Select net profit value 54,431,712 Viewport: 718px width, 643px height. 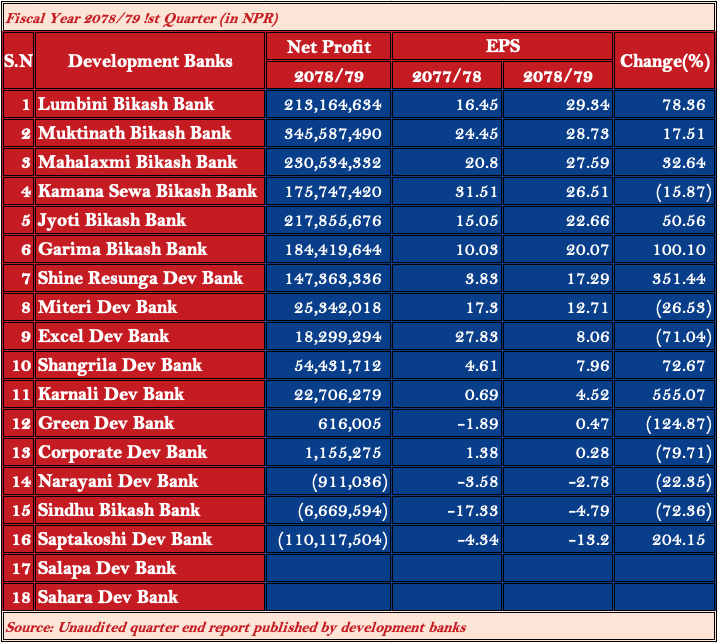tap(328, 365)
